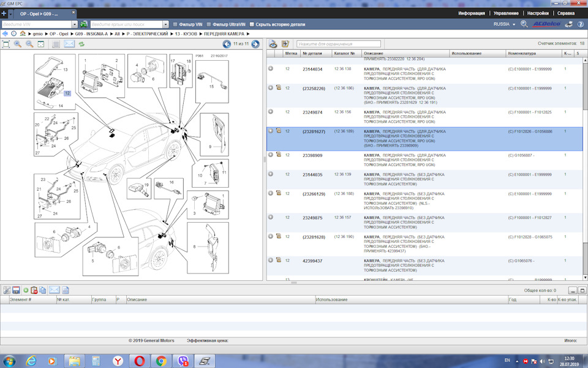Expand row for part 23144034

(271, 69)
